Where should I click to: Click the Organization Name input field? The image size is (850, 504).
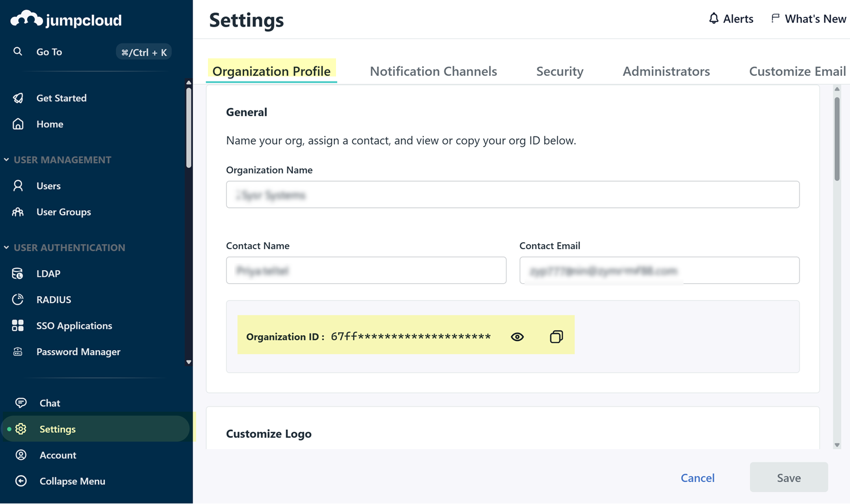tap(512, 195)
